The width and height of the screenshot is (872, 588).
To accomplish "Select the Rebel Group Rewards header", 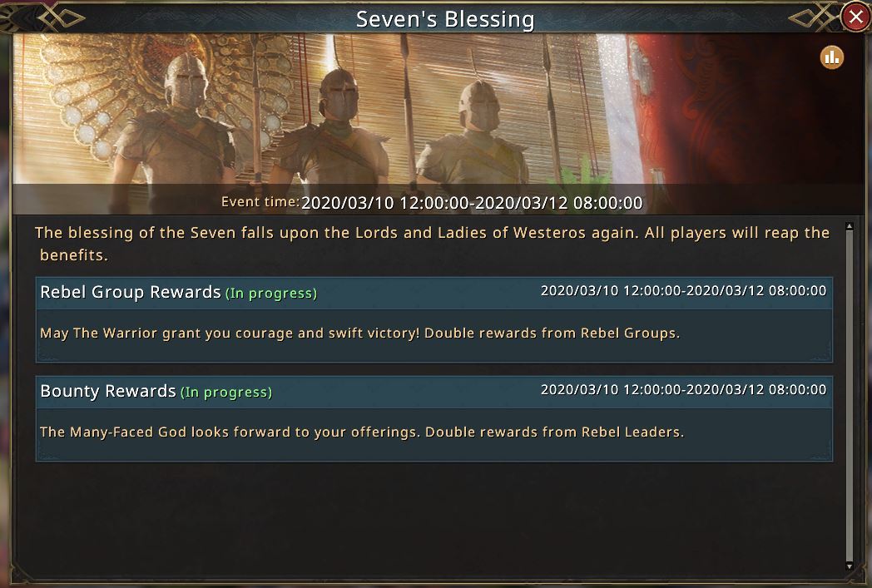I will (434, 292).
